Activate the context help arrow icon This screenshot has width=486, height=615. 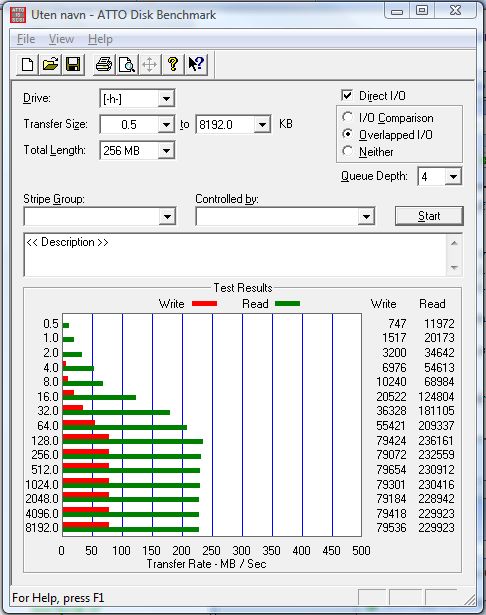pos(196,64)
